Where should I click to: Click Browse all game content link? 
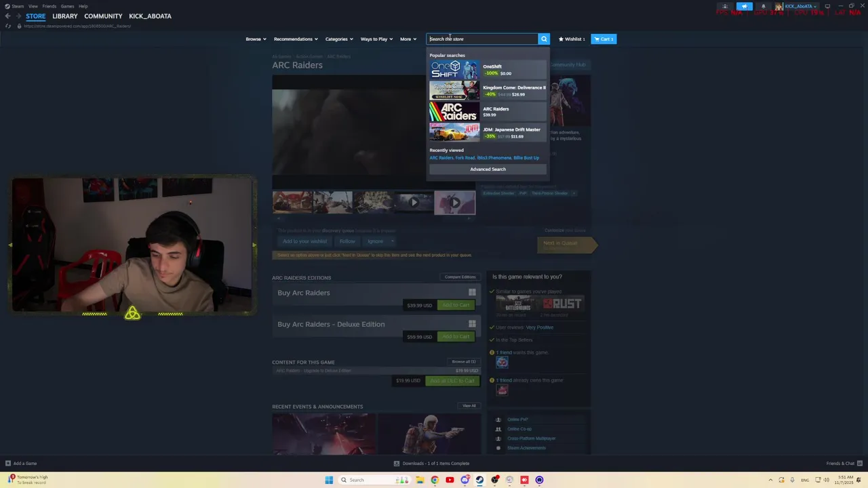[x=464, y=361]
